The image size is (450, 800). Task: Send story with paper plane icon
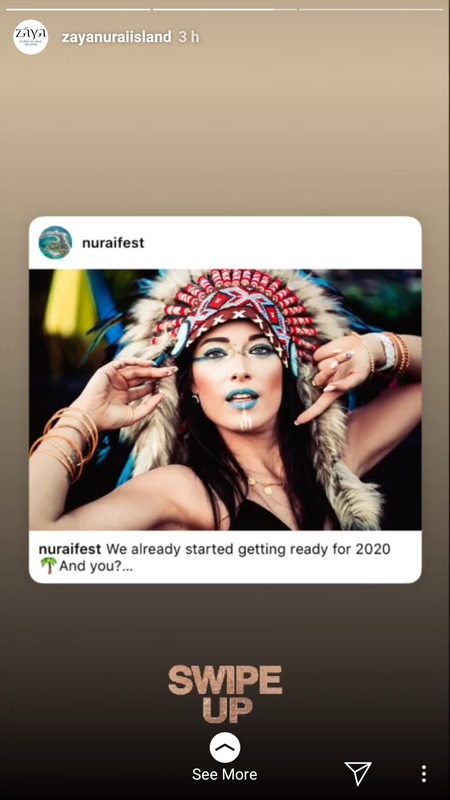pos(358,773)
